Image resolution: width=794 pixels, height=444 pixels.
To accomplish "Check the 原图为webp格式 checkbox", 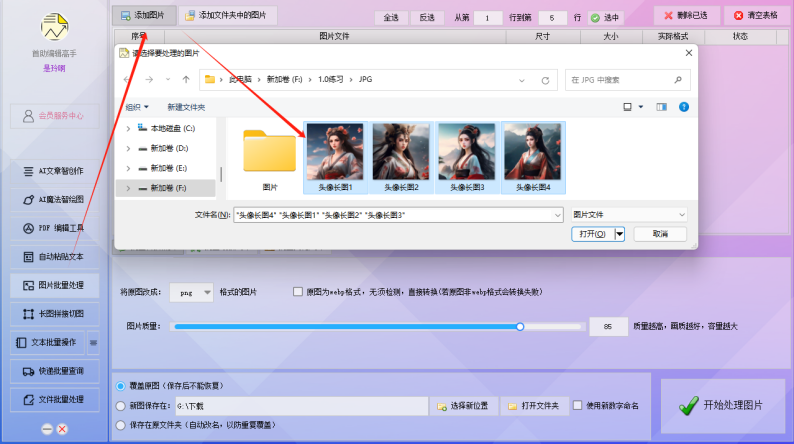I will click(298, 292).
